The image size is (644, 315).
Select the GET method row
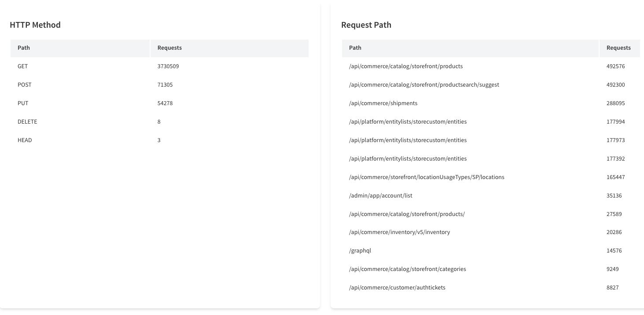point(22,66)
